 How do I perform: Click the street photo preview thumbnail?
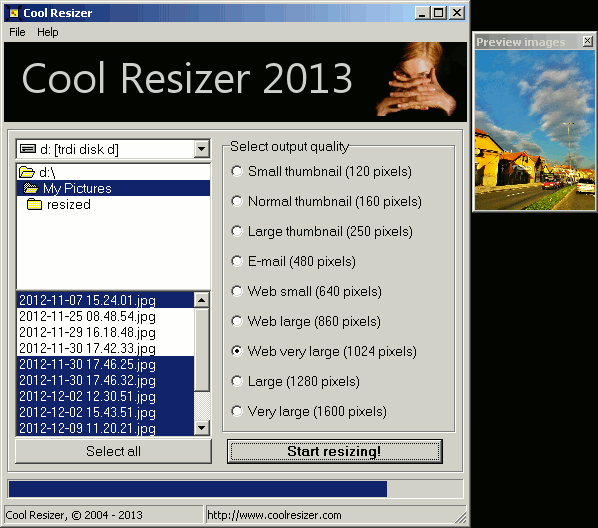[534, 130]
